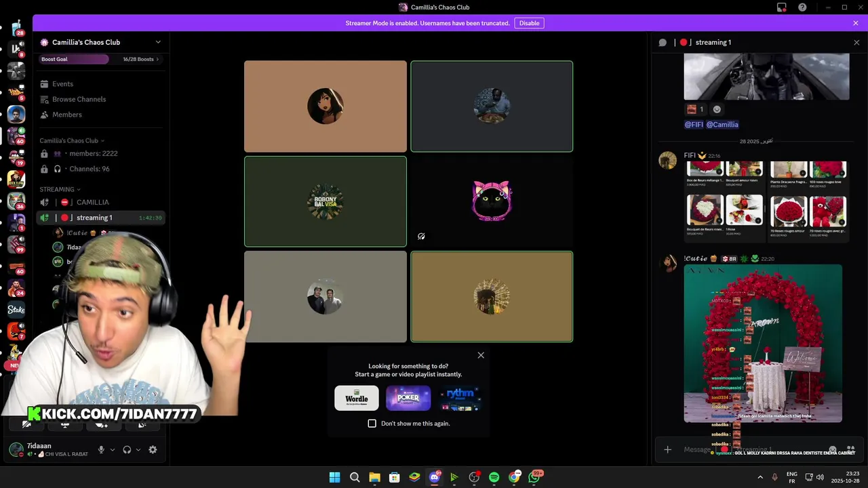Image resolution: width=868 pixels, height=488 pixels.
Task: Select the streaming 1 voice channel
Action: 102,218
